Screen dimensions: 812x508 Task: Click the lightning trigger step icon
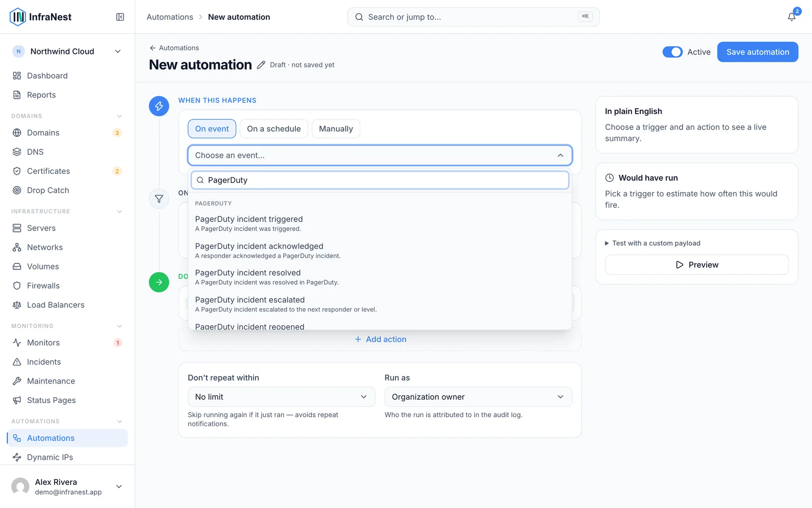tap(159, 106)
